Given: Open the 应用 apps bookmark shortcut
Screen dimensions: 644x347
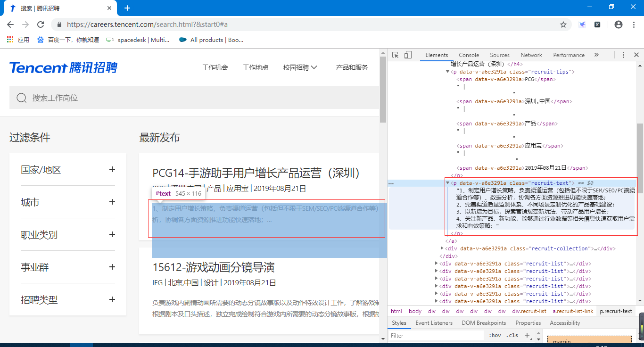Looking at the screenshot, I should [18, 40].
